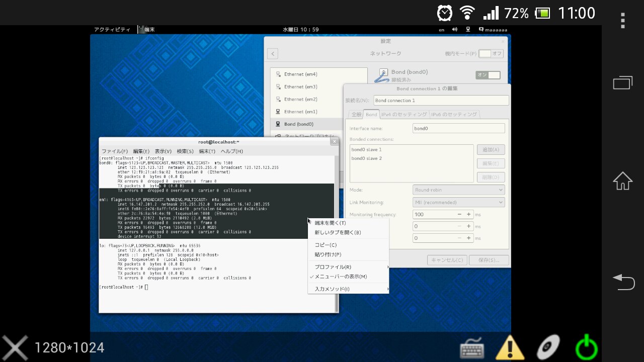Click the Interface name bond0 field
This screenshot has height=362, width=644.
pyautogui.click(x=458, y=128)
